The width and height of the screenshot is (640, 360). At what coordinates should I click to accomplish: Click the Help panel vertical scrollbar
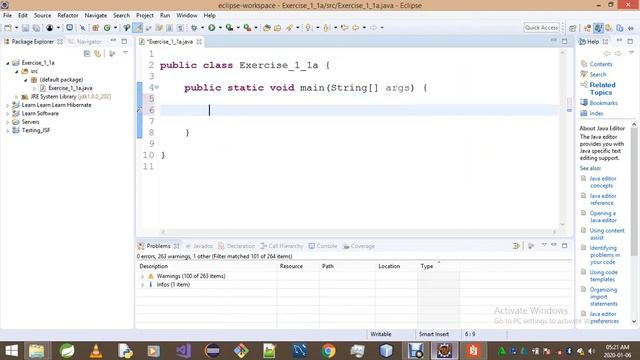(x=634, y=222)
